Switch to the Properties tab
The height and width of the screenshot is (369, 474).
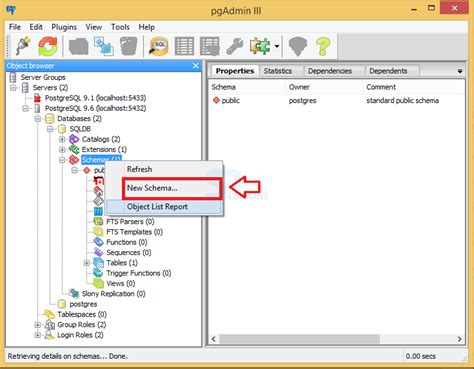pos(235,71)
